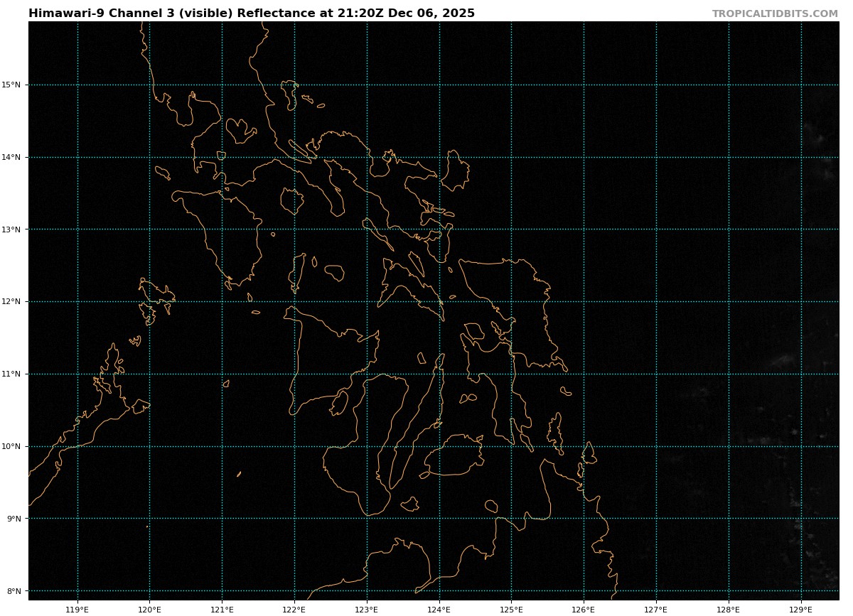Click inside the Marinduque island outline

tap(291, 201)
